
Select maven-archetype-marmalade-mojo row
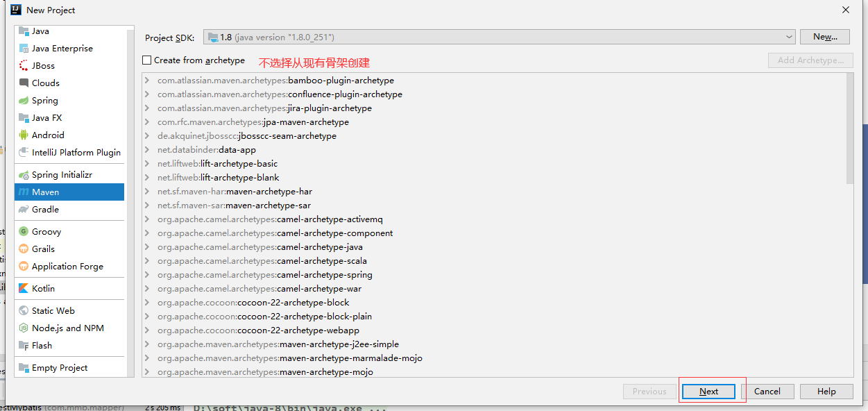[x=495, y=358]
